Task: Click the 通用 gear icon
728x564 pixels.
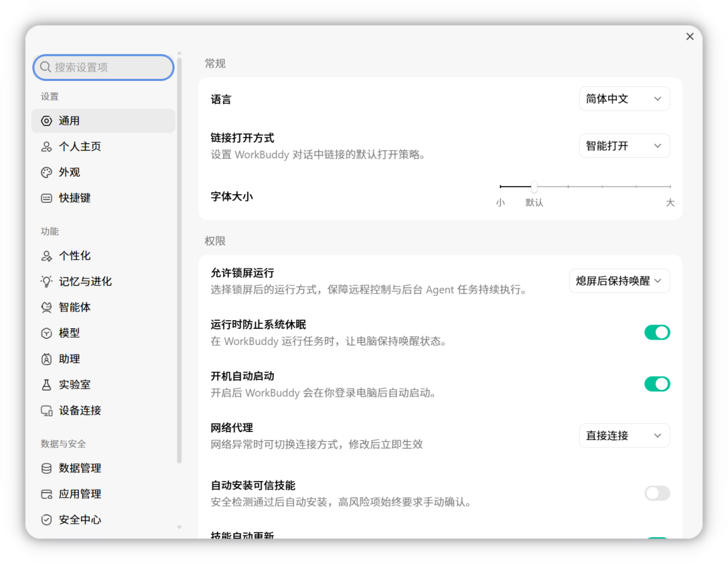Action: click(47, 121)
